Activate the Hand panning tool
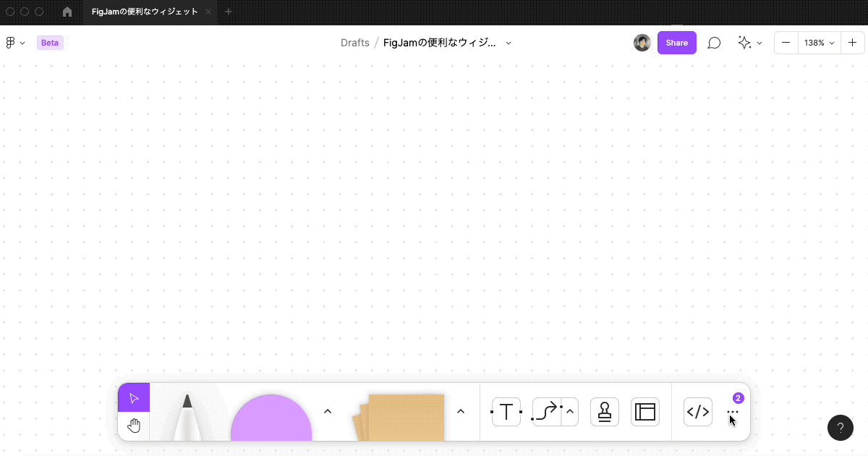868x456 pixels. 134,426
